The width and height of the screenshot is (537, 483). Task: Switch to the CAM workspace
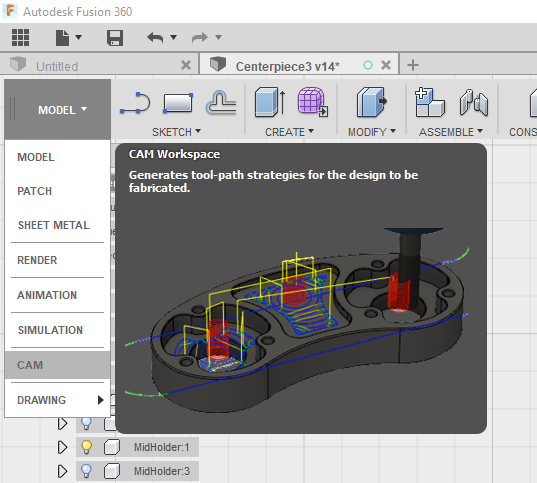click(x=58, y=365)
